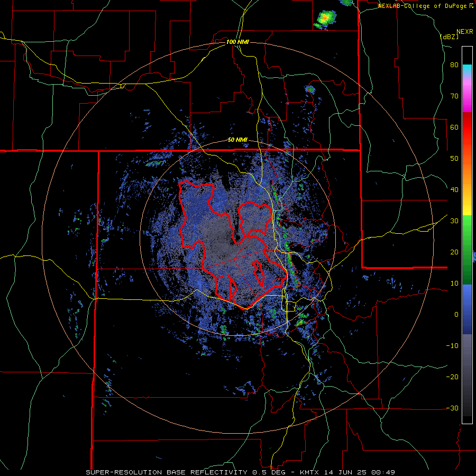Click the 50 value on the dBZ scale
The height and width of the screenshot is (476, 476).
point(454,159)
